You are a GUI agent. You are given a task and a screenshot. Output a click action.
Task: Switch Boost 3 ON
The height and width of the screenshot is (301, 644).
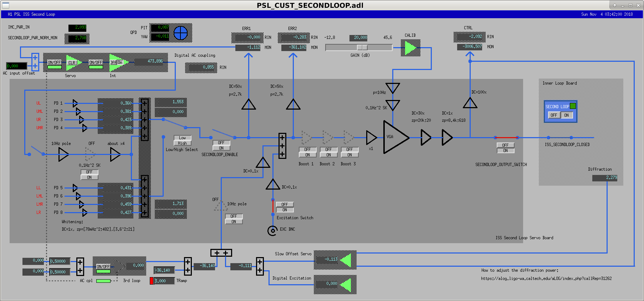point(349,155)
